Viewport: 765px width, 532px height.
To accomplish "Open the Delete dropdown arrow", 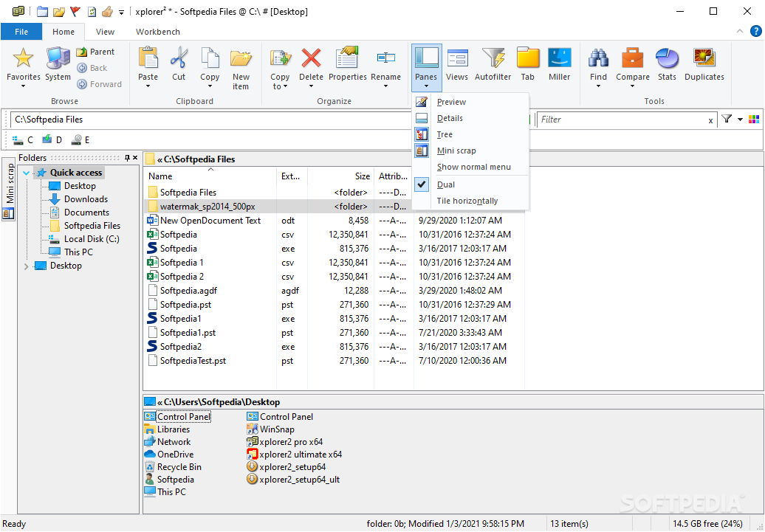I will click(x=311, y=87).
